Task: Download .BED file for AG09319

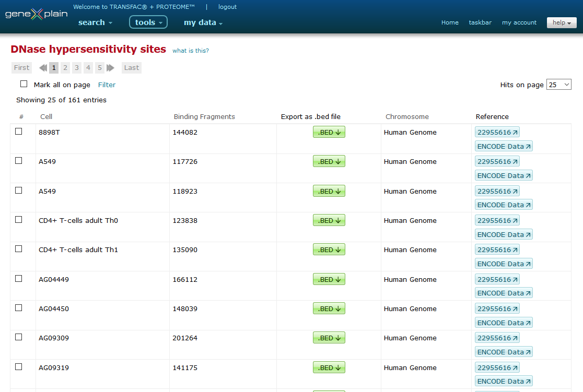Action: (x=329, y=367)
